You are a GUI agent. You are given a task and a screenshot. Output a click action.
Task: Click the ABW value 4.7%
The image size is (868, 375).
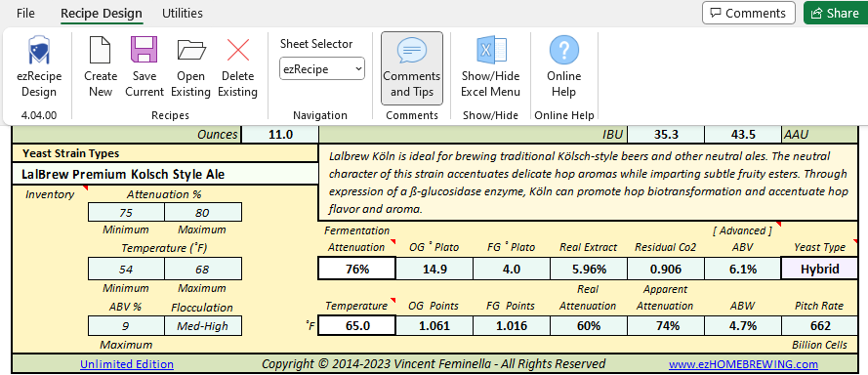(742, 326)
